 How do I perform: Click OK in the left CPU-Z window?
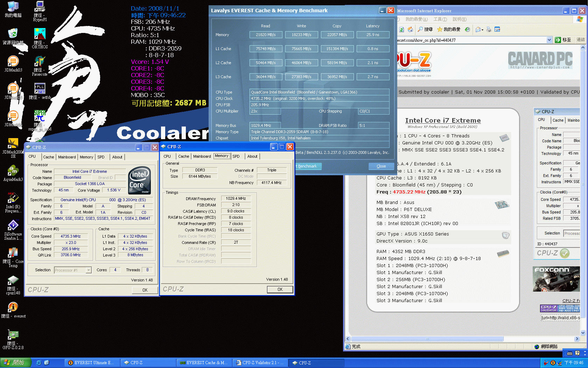pos(145,290)
